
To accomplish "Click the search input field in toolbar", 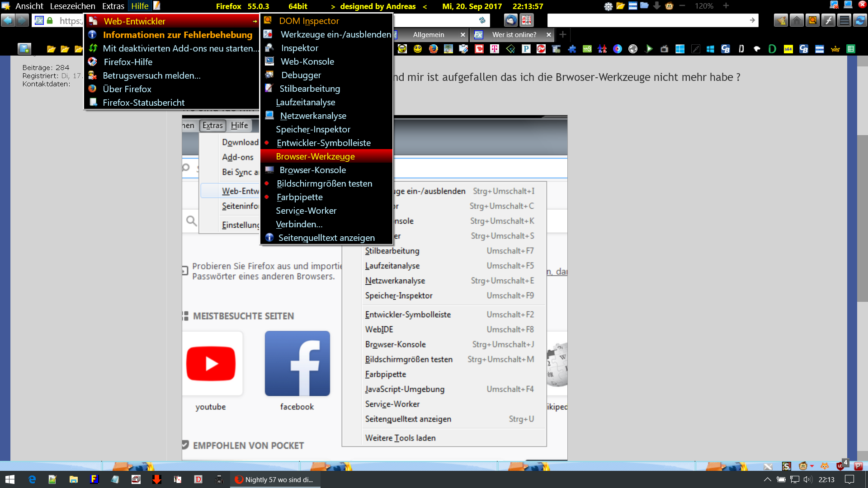I will (646, 20).
